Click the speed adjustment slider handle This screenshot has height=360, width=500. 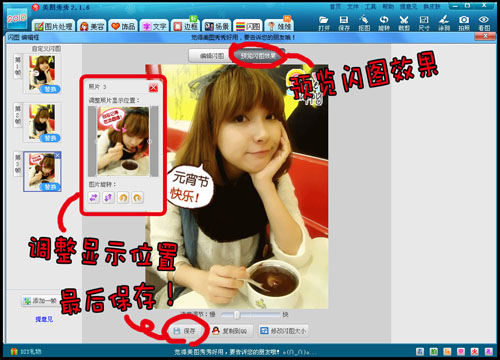tap(236, 314)
